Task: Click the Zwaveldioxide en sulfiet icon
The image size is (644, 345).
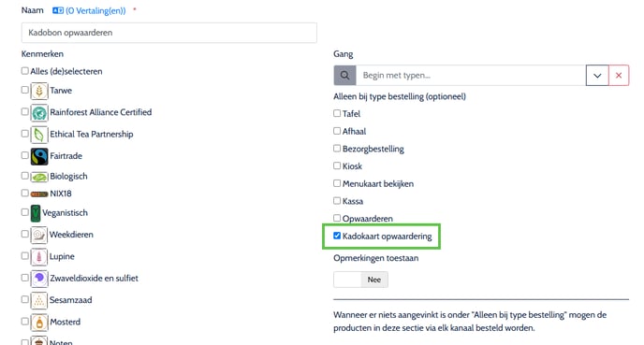Action: 39,278
